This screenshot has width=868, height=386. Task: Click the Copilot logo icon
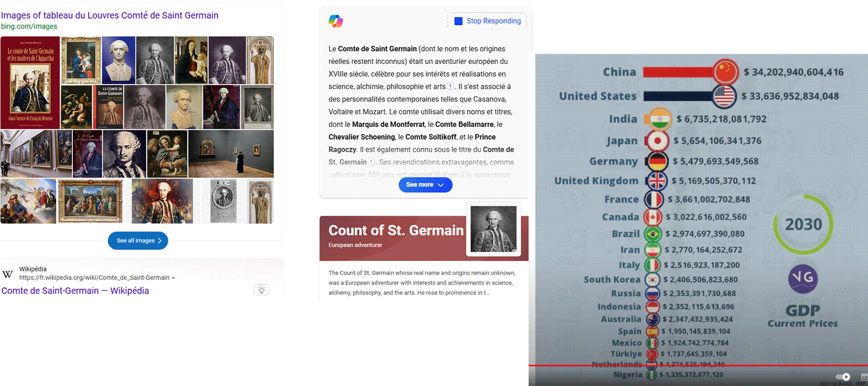tap(335, 21)
